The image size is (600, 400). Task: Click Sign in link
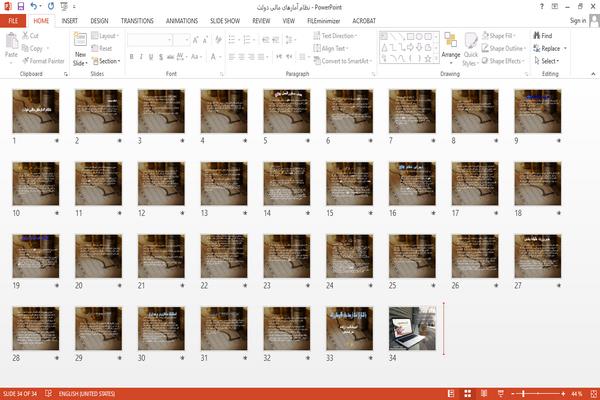578,21
